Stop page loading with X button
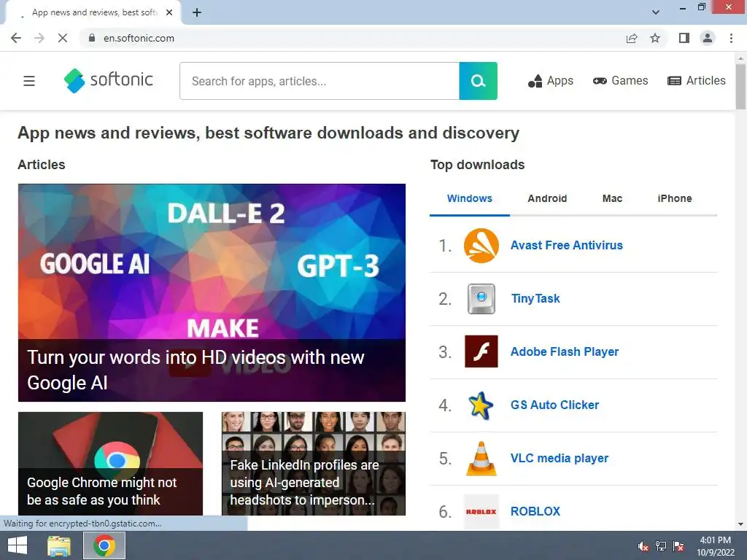The image size is (747, 560). 63,38
